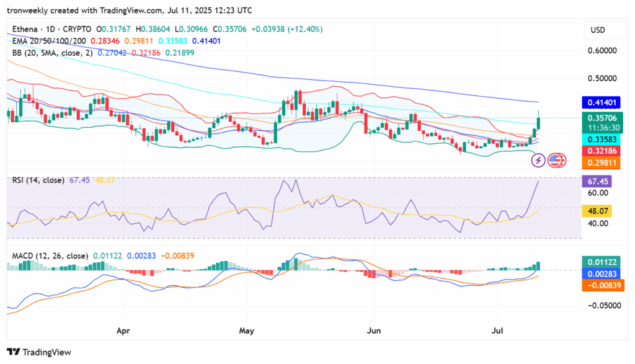Click the low value L0.30966 in the legend

[191, 29]
